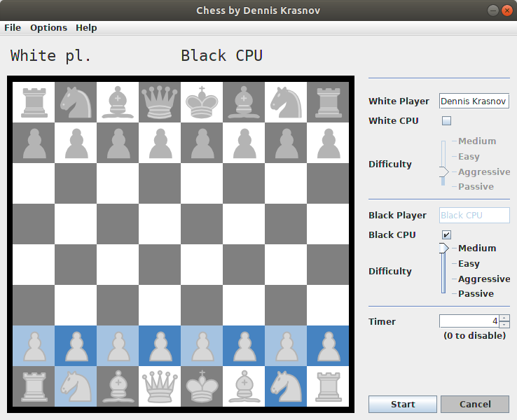Image resolution: width=517 pixels, height=420 pixels.
Task: Click the White Player name field
Action: (474, 101)
